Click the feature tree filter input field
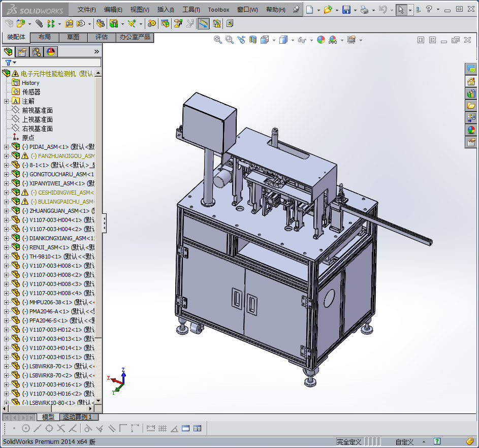The height and width of the screenshot is (448, 479). tap(56, 62)
